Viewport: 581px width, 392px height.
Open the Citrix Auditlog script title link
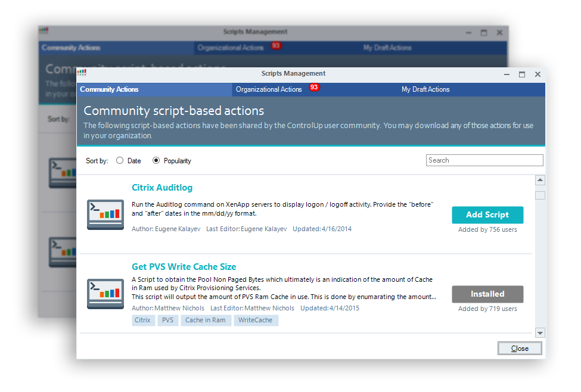tap(162, 188)
